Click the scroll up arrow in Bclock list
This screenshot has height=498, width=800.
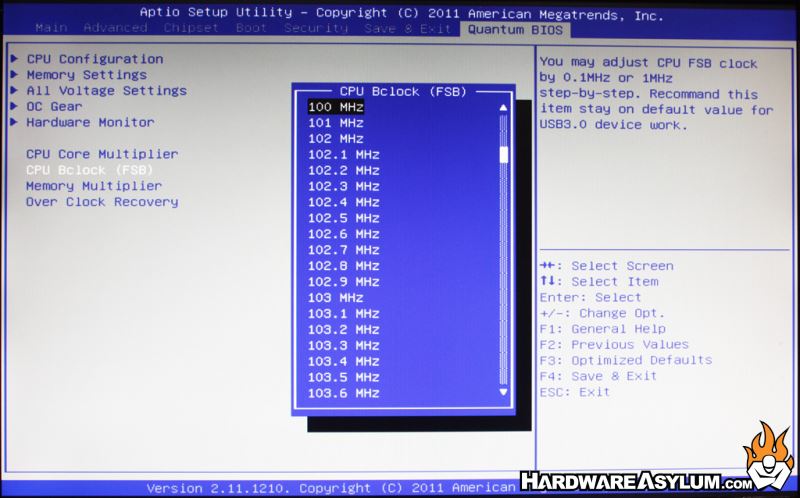pyautogui.click(x=504, y=108)
